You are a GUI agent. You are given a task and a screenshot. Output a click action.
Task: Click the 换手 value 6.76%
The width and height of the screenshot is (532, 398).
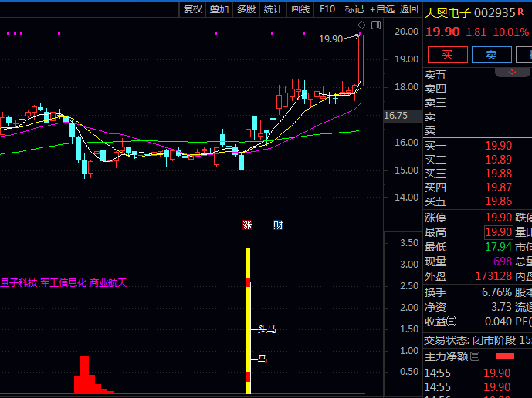tap(496, 292)
